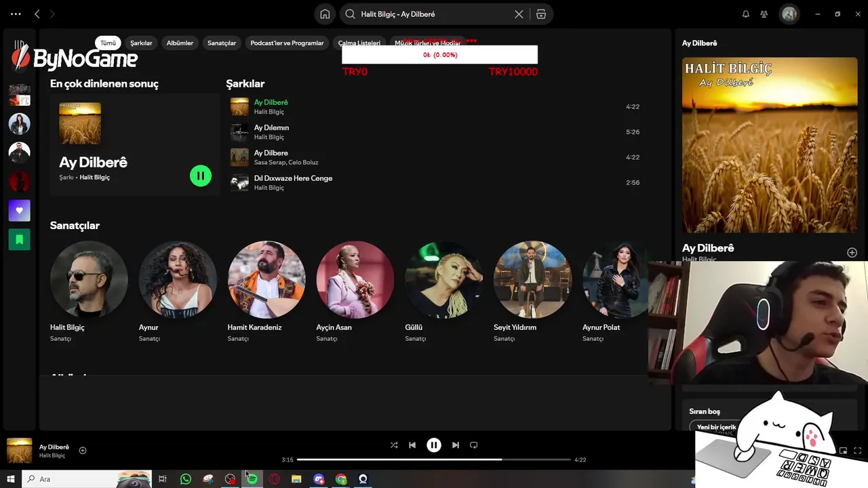Open the top result album cover
The height and width of the screenshot is (488, 868).
(80, 123)
